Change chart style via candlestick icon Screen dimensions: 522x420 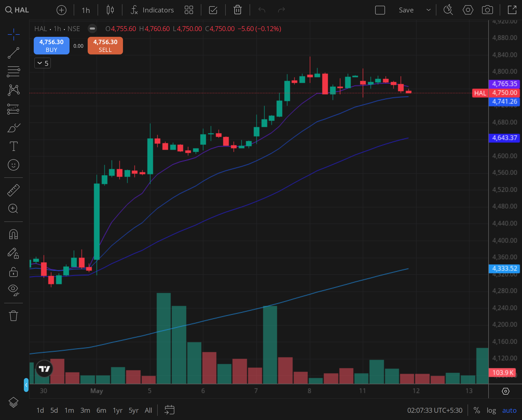coord(110,10)
